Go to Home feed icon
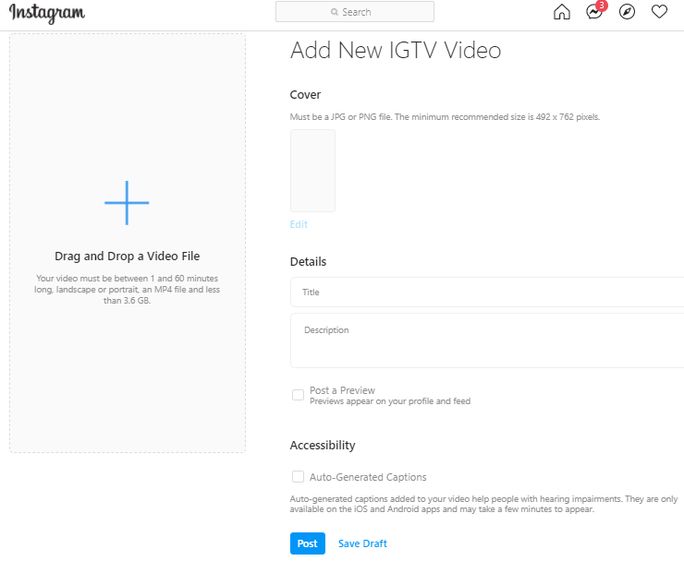 tap(561, 12)
